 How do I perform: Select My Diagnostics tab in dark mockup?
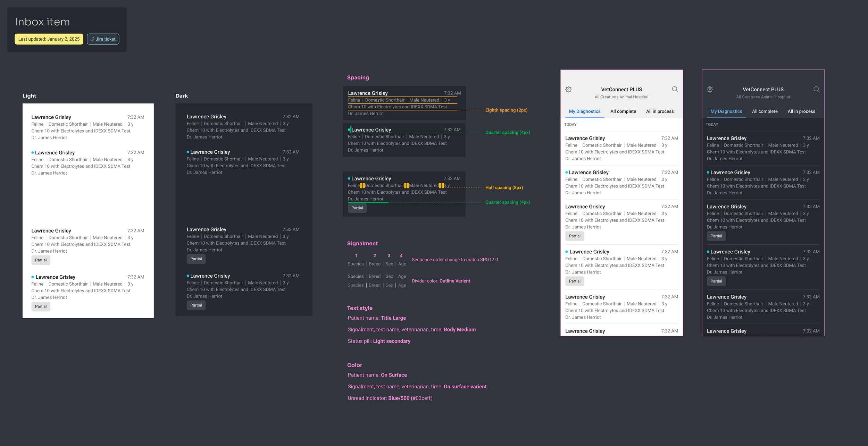coord(726,111)
